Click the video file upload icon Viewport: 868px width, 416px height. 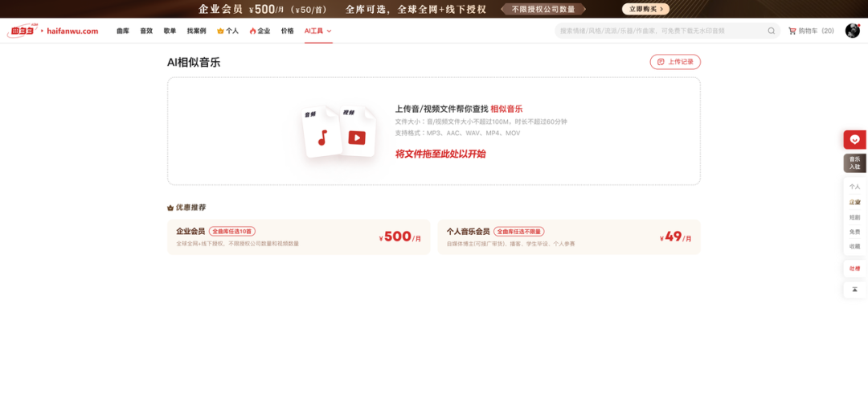point(356,135)
